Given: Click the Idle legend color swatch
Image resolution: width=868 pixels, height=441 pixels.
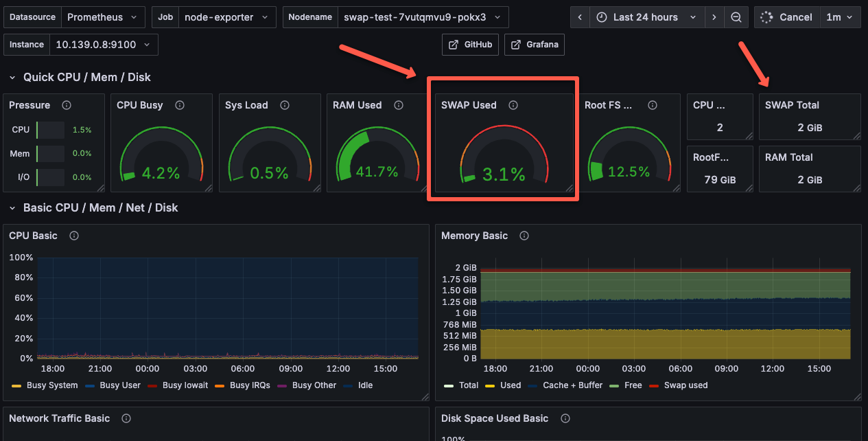Looking at the screenshot, I should tap(348, 385).
